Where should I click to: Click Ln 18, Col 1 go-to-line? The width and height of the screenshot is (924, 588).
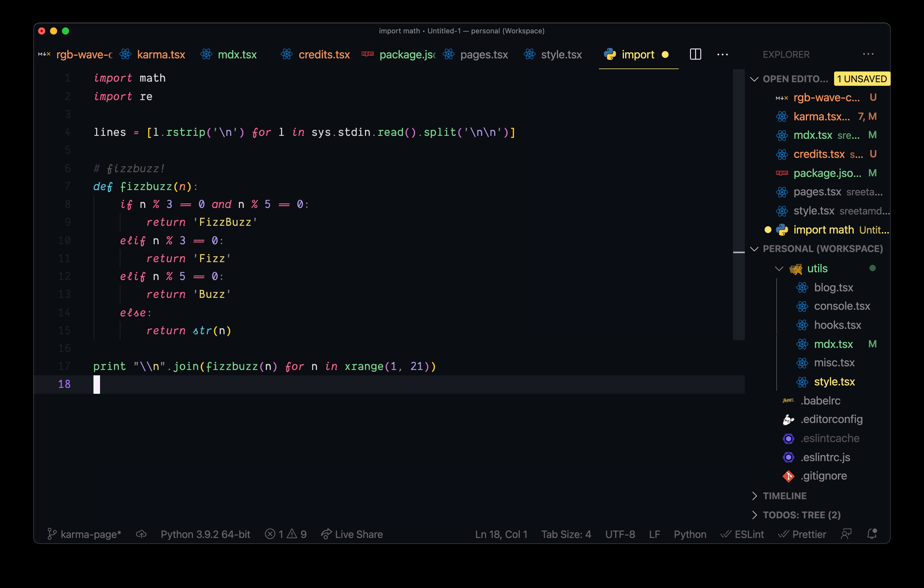point(501,534)
